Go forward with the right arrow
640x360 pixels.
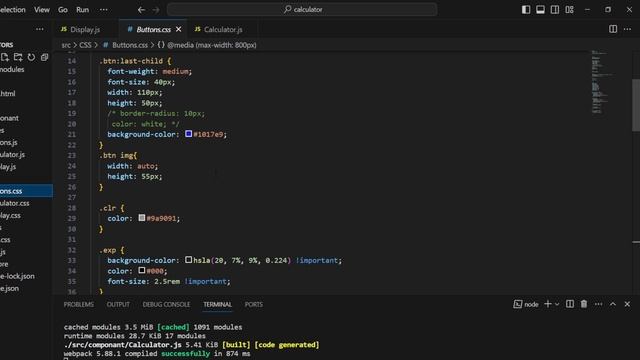tap(156, 9)
